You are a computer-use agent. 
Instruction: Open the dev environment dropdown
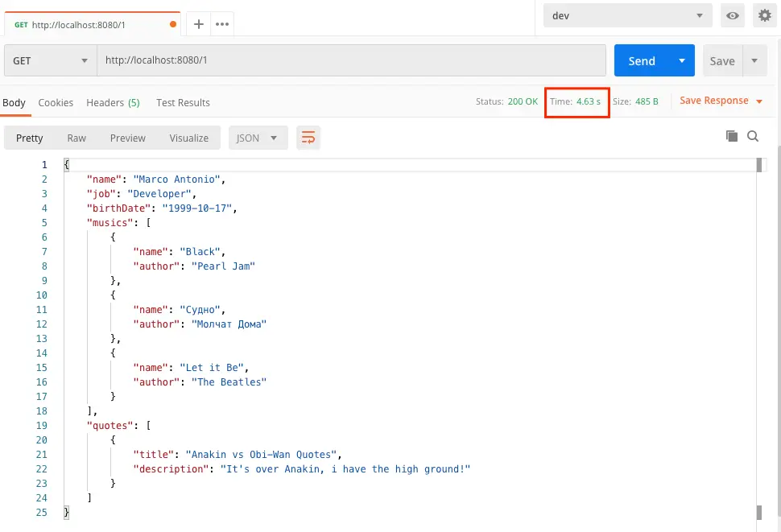(x=627, y=15)
